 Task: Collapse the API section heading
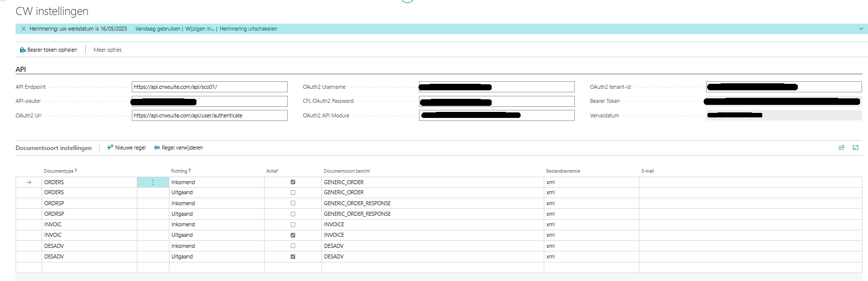[21, 69]
